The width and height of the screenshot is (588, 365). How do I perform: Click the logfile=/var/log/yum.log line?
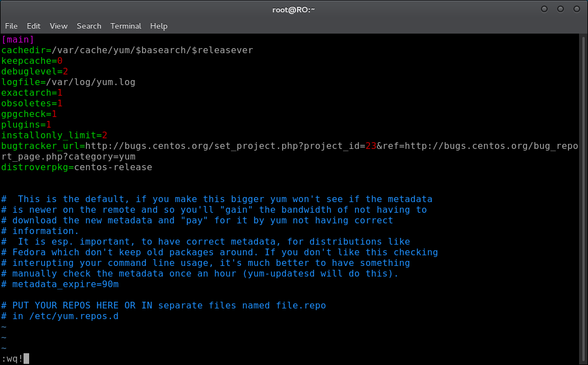click(x=68, y=82)
